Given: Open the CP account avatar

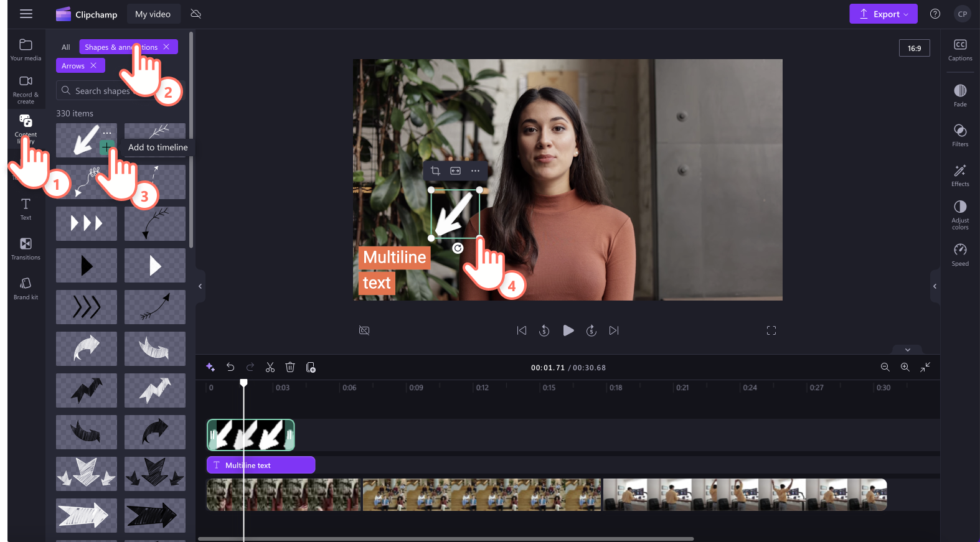Looking at the screenshot, I should click(x=963, y=14).
